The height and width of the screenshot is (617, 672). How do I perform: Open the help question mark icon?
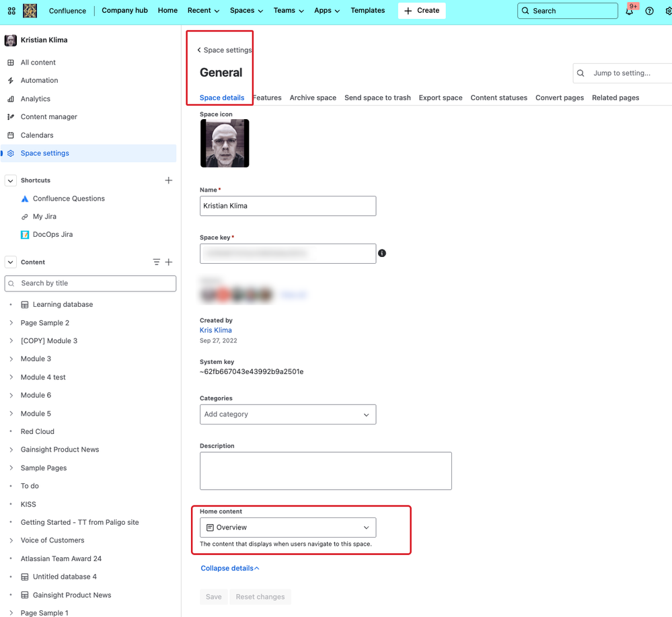(649, 11)
